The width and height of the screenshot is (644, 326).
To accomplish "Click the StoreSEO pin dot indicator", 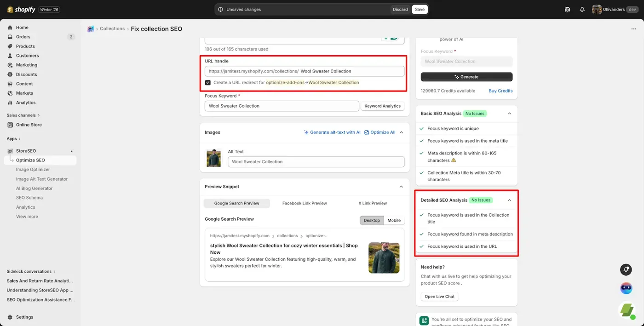I will coord(72,151).
